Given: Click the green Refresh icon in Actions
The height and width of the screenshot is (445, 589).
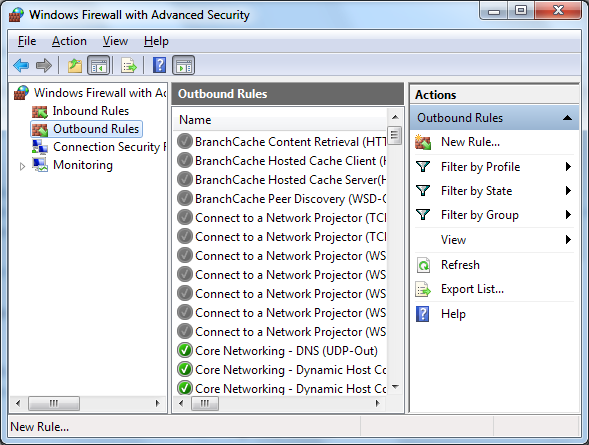Looking at the screenshot, I should [x=423, y=265].
